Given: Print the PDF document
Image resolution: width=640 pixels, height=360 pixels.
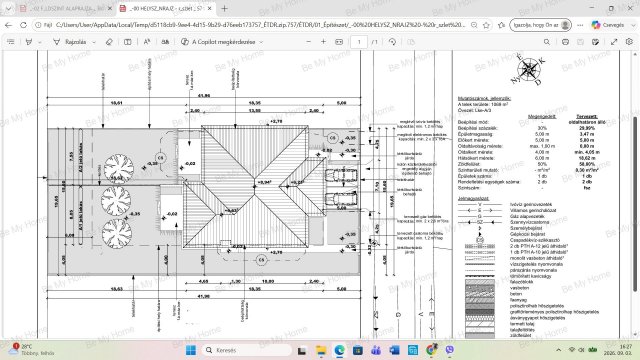Looking at the screenshot, I should 565,42.
